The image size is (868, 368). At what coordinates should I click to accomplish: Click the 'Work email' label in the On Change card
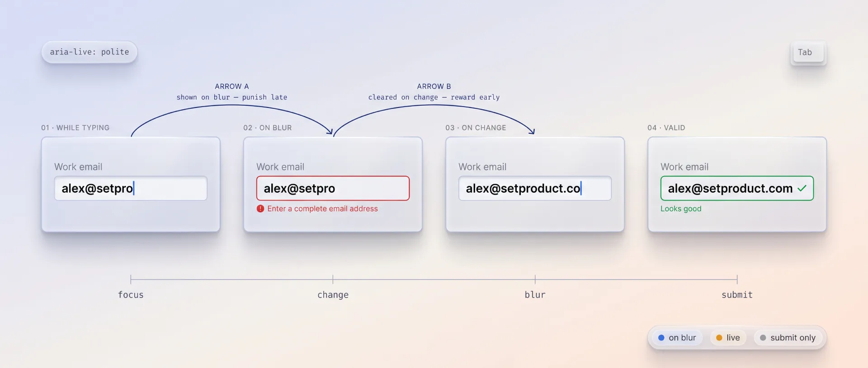[482, 167]
